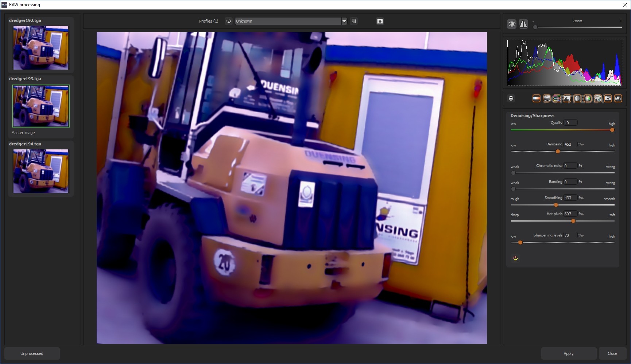The height and width of the screenshot is (364, 631).
Task: Click the zoom out minus sign
Action: (533, 21)
